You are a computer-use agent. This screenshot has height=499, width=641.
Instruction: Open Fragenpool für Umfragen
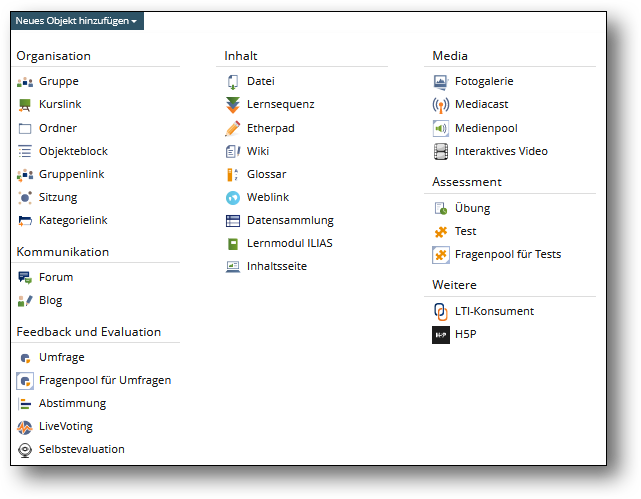click(105, 380)
